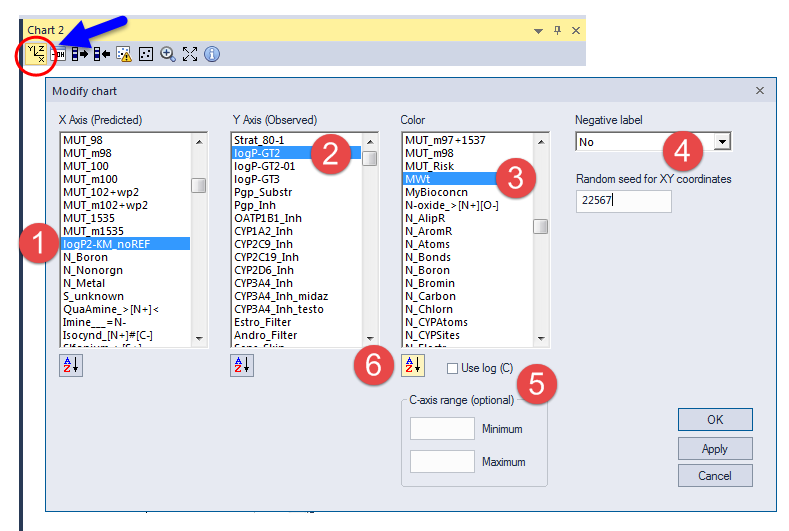The width and height of the screenshot is (789, 531).
Task: Confirm with the OK button
Action: (x=715, y=420)
